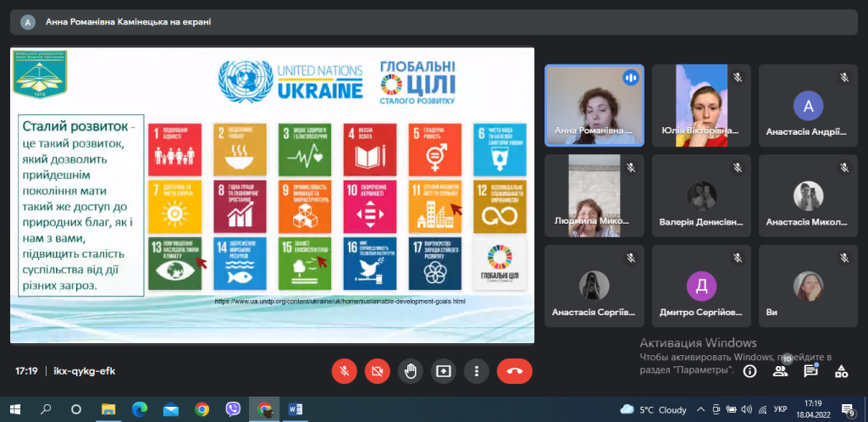The height and width of the screenshot is (422, 868).
Task: Open Microsoft Word from the taskbar
Action: [296, 409]
